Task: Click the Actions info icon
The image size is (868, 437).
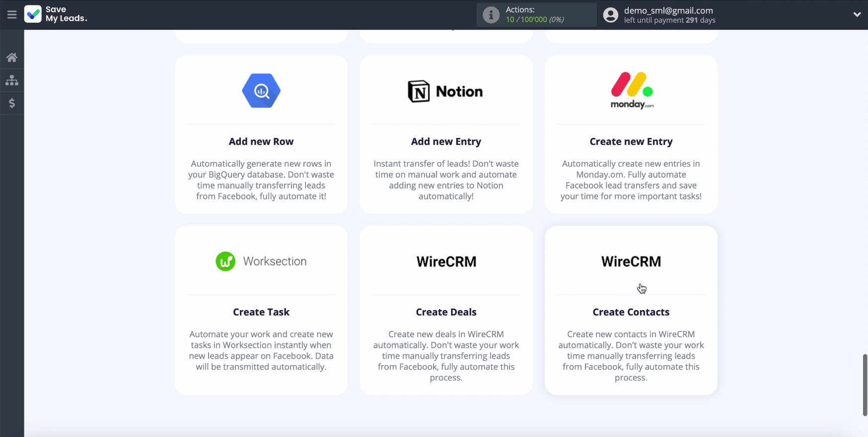Action: (491, 15)
